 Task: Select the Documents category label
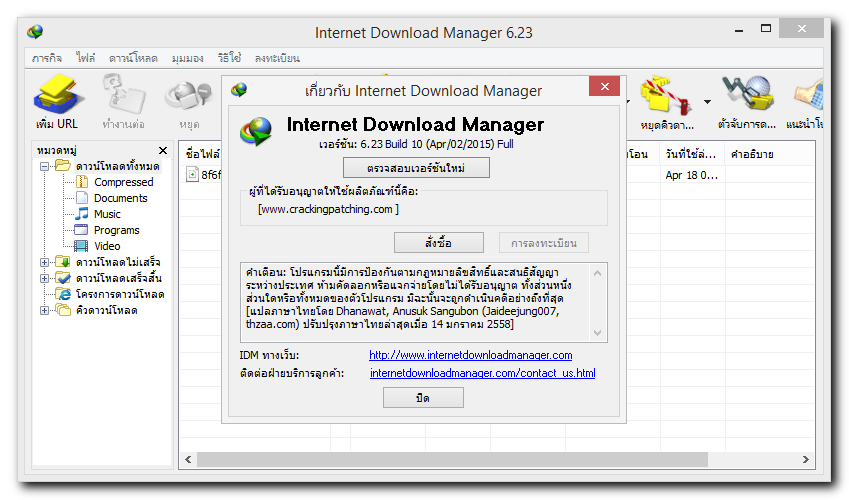click(121, 198)
